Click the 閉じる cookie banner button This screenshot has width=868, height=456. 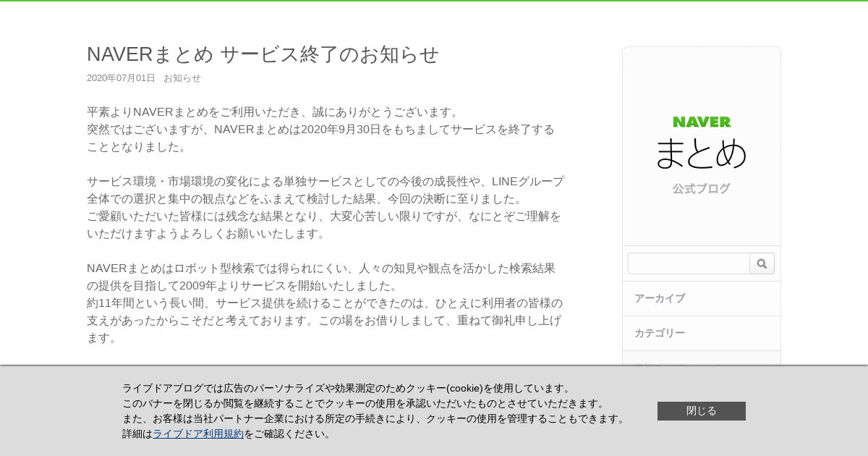pyautogui.click(x=702, y=411)
